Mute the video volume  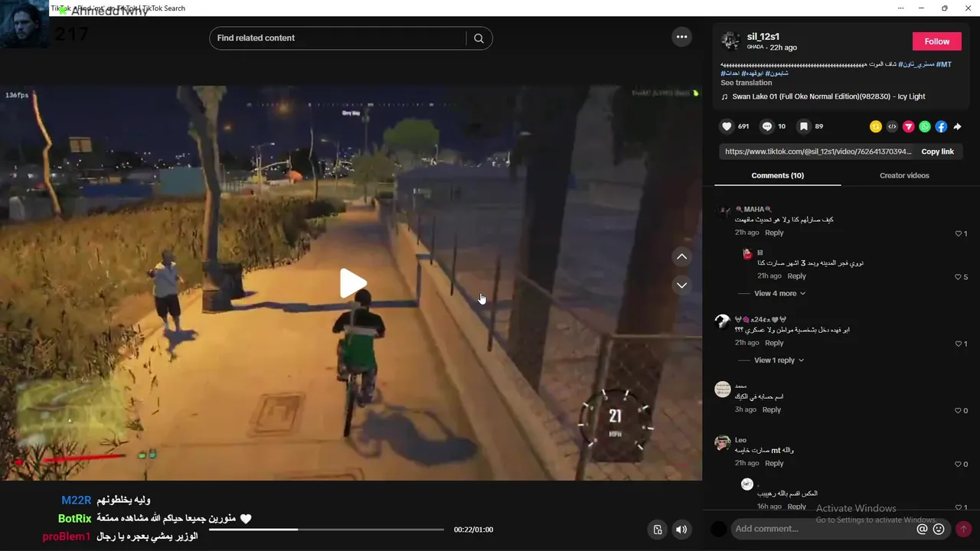[x=681, y=530]
